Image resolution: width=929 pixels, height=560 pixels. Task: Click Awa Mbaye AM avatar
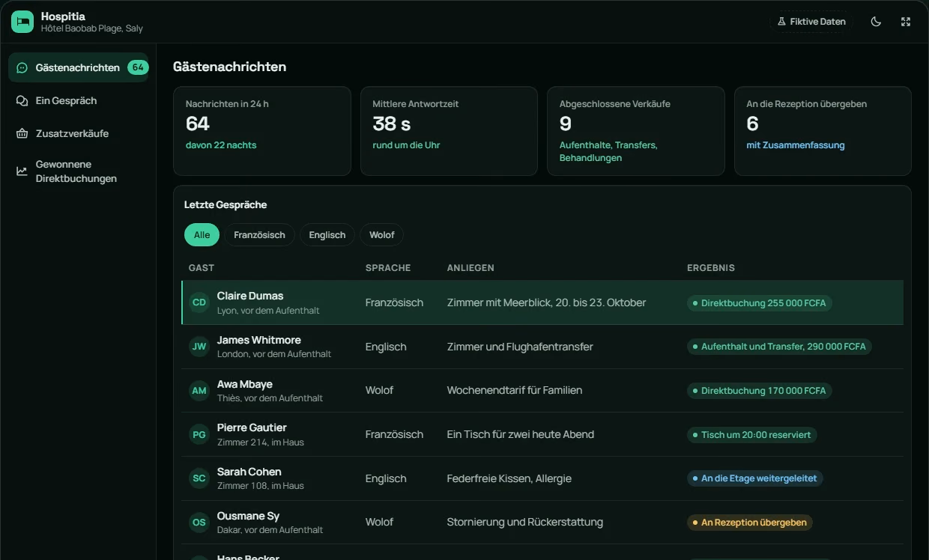click(x=199, y=390)
